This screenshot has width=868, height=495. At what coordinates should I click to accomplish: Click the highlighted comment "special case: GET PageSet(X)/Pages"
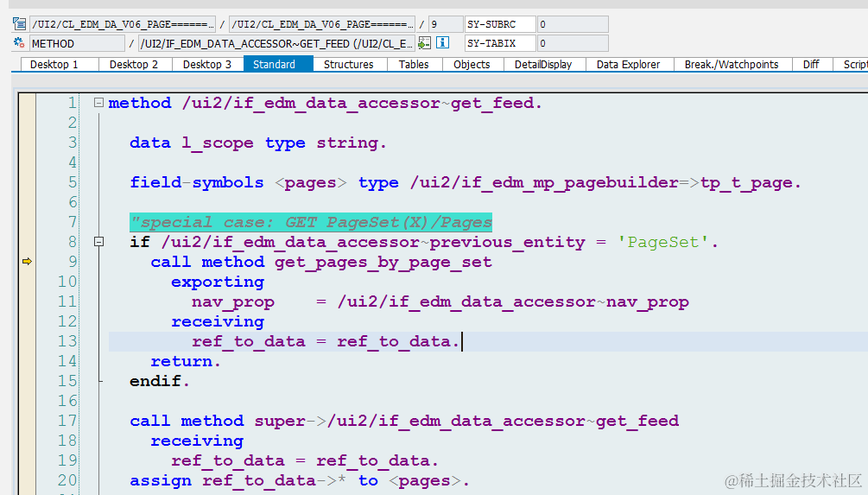tap(311, 223)
